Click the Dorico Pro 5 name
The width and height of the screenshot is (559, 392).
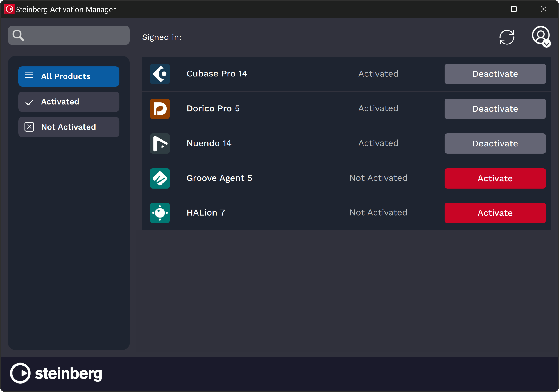click(x=213, y=108)
